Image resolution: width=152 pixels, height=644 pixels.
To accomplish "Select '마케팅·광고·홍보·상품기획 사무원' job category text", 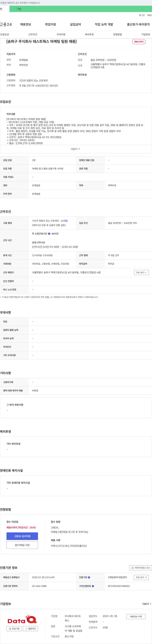I will (x=48, y=169).
